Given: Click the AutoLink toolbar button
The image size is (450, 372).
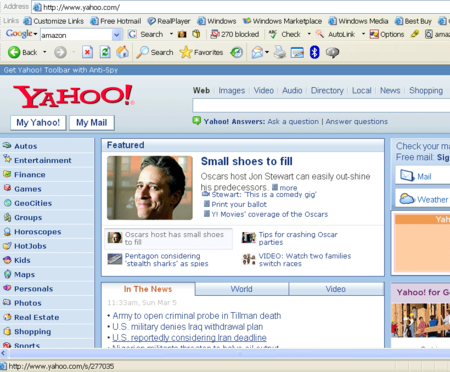Looking at the screenshot, I should pyautogui.click(x=335, y=34).
